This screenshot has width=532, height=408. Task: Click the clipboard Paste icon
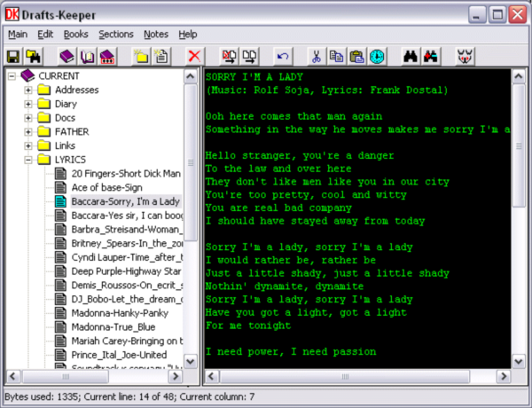coord(356,56)
